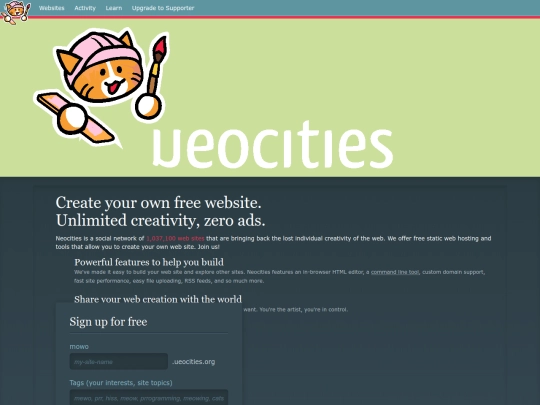Click the Create your own free website headline
The width and height of the screenshot is (540, 405).
point(159,202)
